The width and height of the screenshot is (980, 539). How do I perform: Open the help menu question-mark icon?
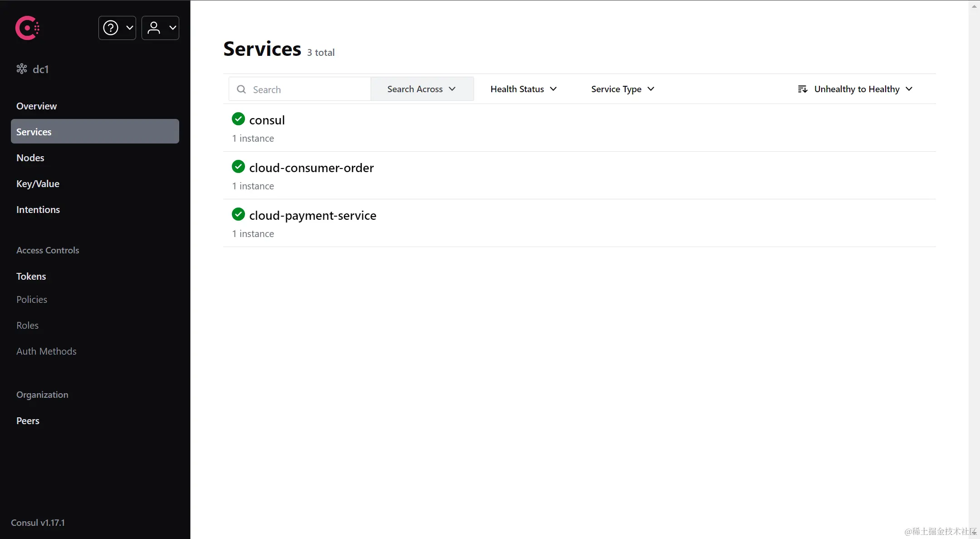click(111, 28)
